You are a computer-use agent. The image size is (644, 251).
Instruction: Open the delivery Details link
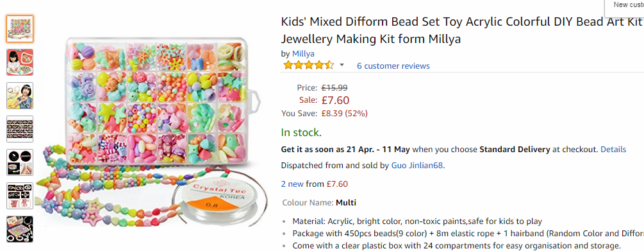[613, 150]
